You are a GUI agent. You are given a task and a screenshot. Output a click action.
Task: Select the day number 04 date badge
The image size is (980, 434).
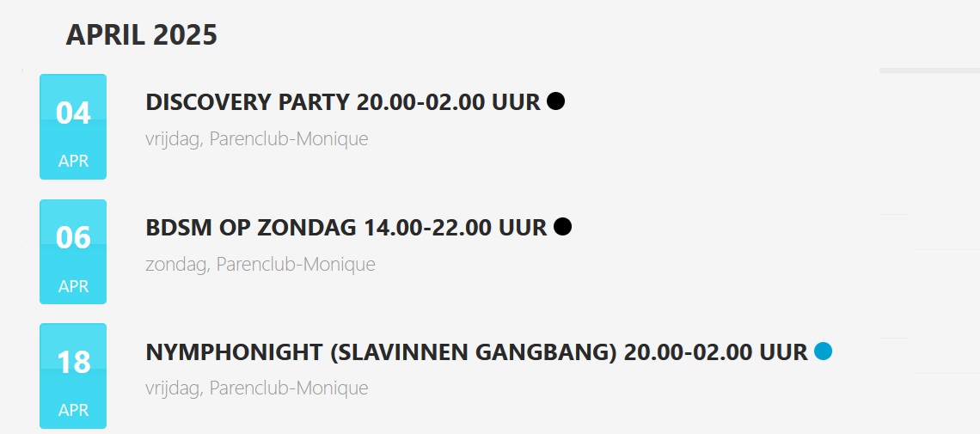(x=73, y=113)
